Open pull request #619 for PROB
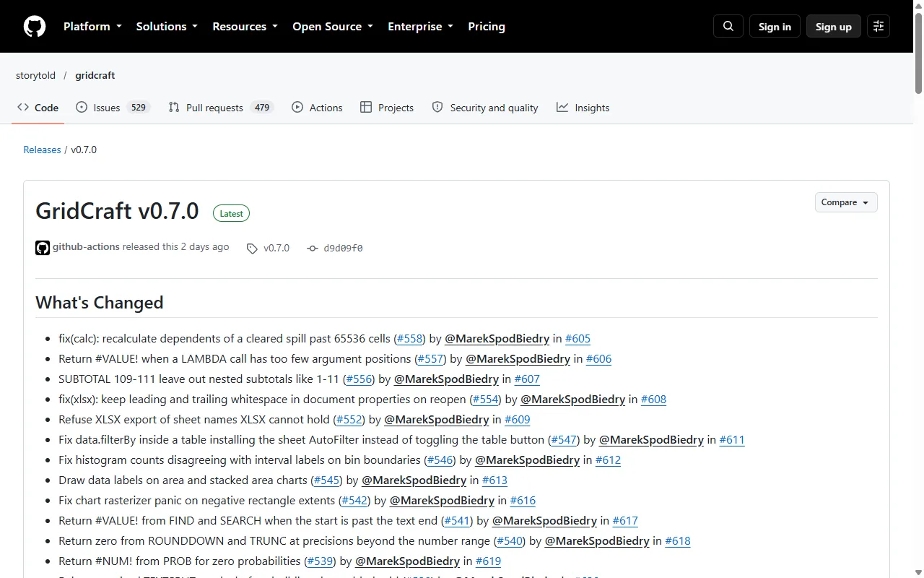 [489, 561]
